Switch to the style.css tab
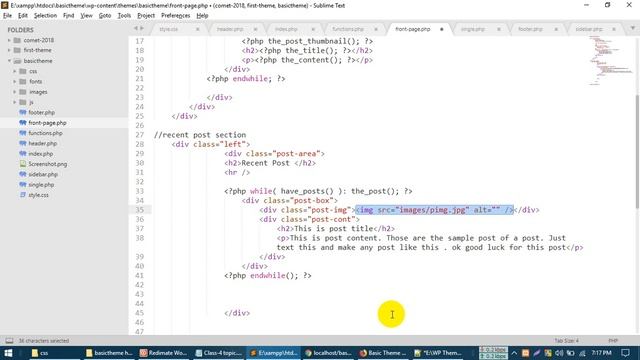The image size is (640, 360). [169, 29]
